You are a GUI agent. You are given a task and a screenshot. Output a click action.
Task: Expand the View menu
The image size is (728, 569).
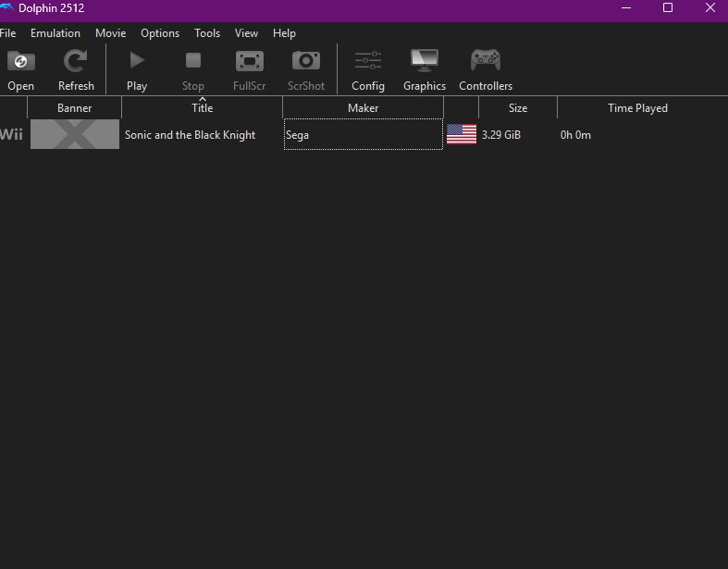click(x=246, y=33)
